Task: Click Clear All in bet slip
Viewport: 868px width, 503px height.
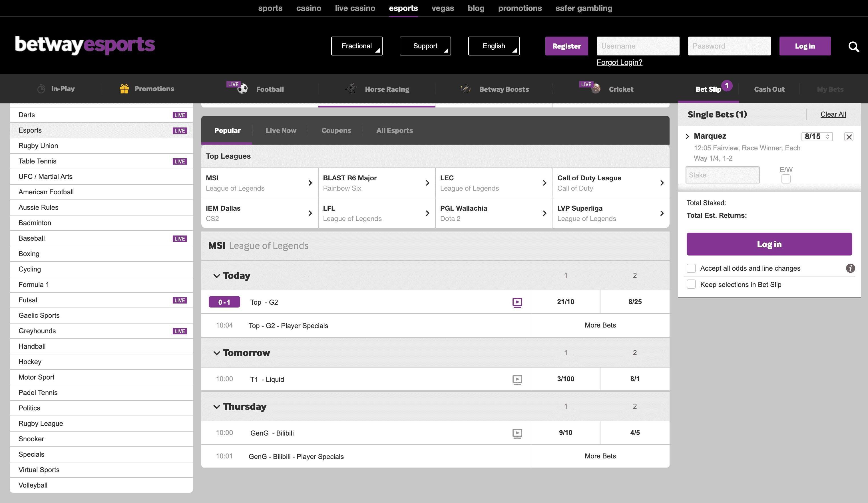Action: (x=833, y=114)
